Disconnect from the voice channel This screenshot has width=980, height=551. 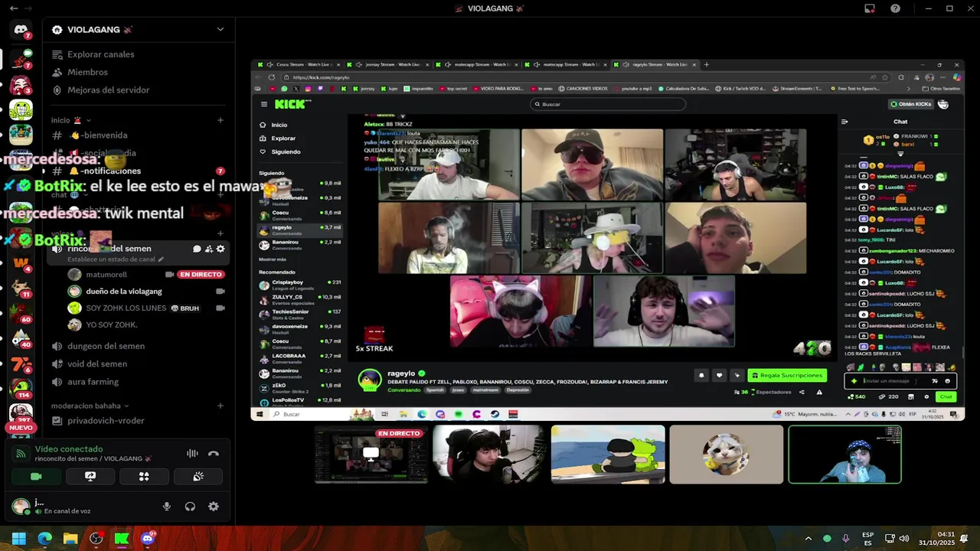point(214,454)
